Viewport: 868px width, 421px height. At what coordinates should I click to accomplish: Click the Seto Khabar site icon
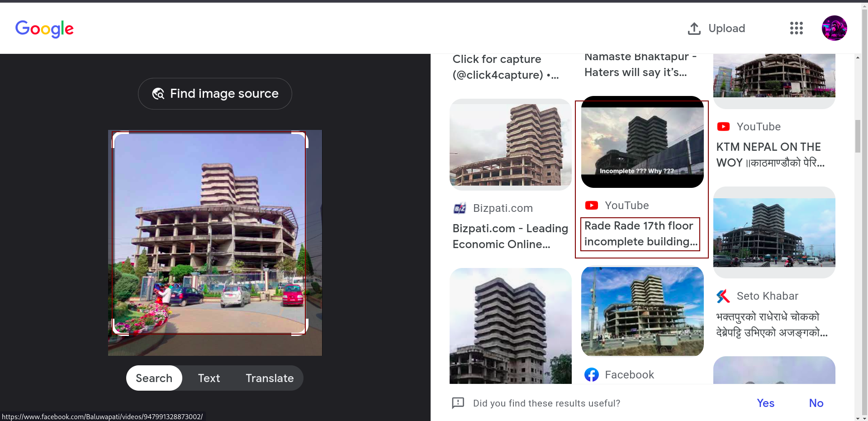[723, 296]
